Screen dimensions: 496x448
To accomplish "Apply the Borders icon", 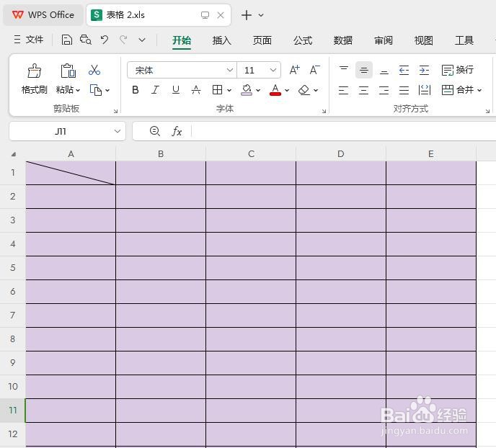I will pos(217,90).
